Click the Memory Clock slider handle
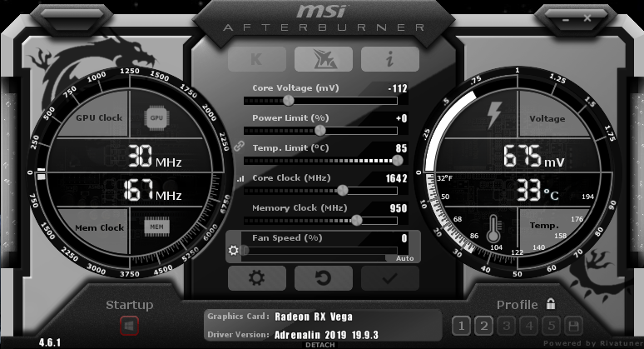The width and height of the screenshot is (644, 349). (356, 221)
